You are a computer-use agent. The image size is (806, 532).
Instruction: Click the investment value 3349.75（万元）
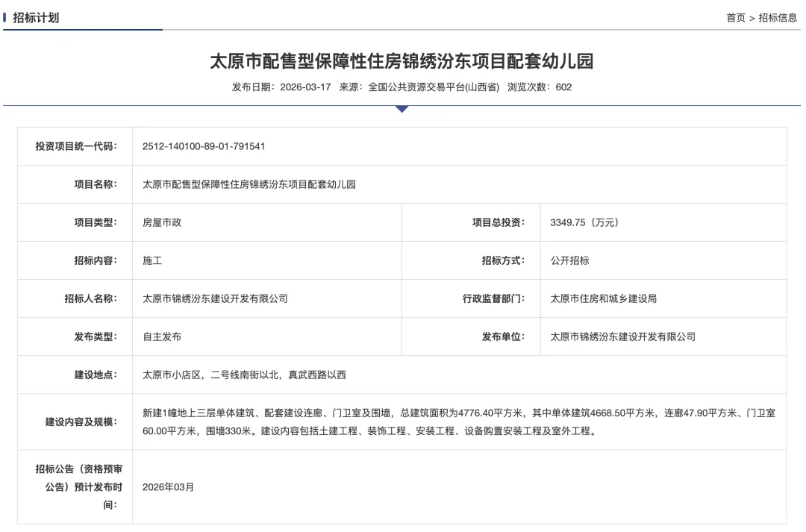(x=584, y=222)
